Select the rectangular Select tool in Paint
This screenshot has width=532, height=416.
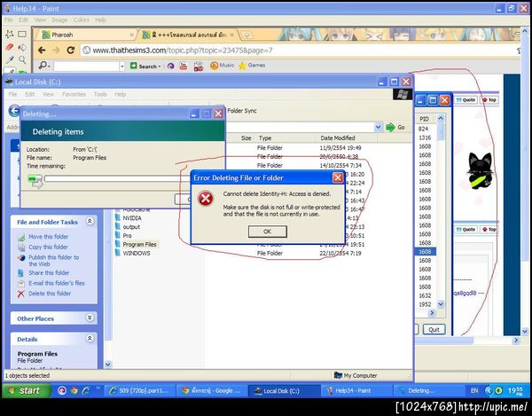pos(22,34)
